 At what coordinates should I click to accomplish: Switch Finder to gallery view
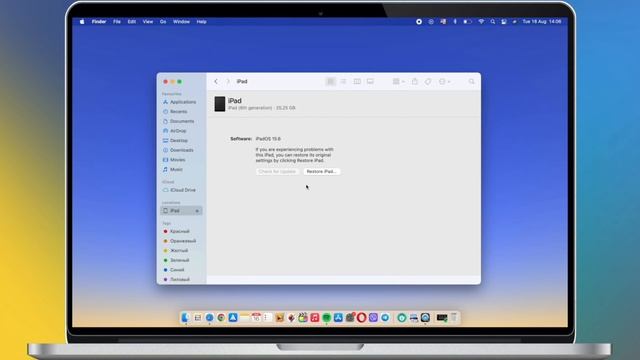pyautogui.click(x=370, y=82)
